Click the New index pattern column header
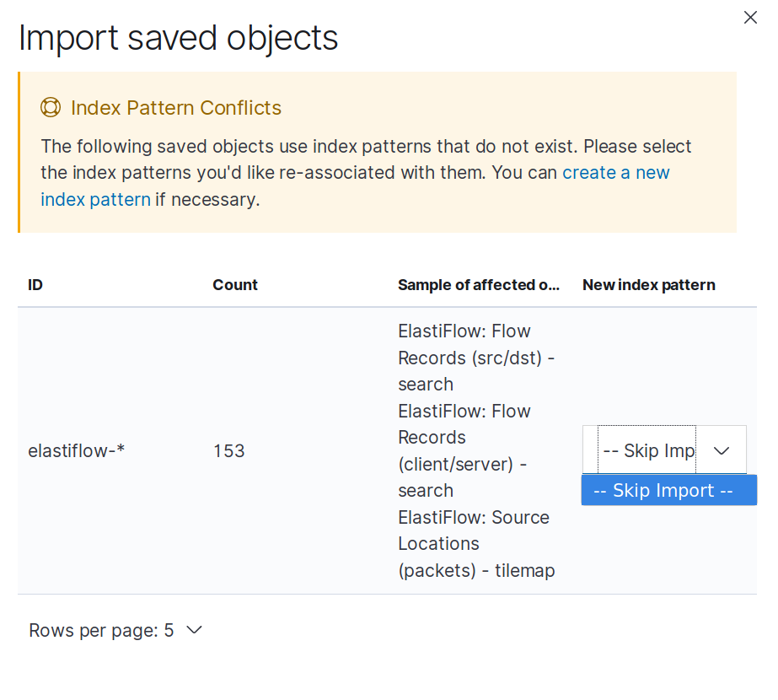This screenshot has height=700, width=778. 648,285
